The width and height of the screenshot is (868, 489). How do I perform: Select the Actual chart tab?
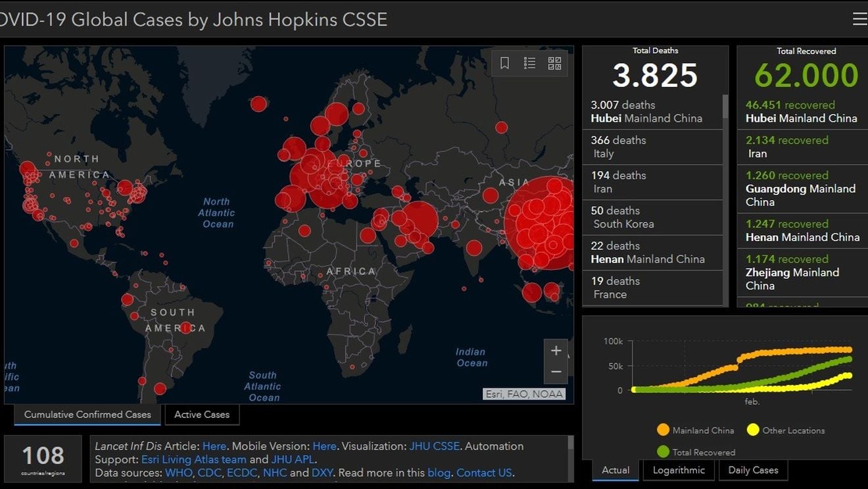[x=615, y=470]
